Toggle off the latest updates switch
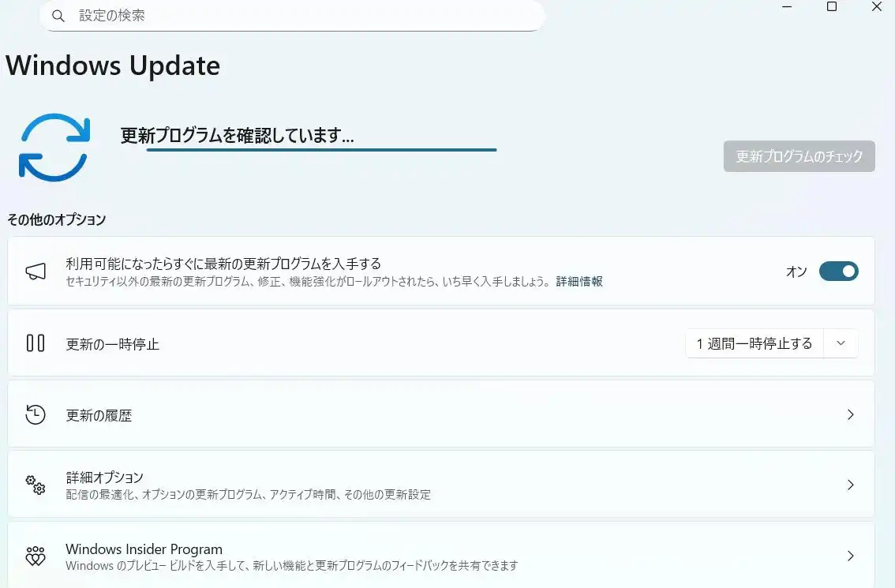The height and width of the screenshot is (588, 895). pos(838,272)
